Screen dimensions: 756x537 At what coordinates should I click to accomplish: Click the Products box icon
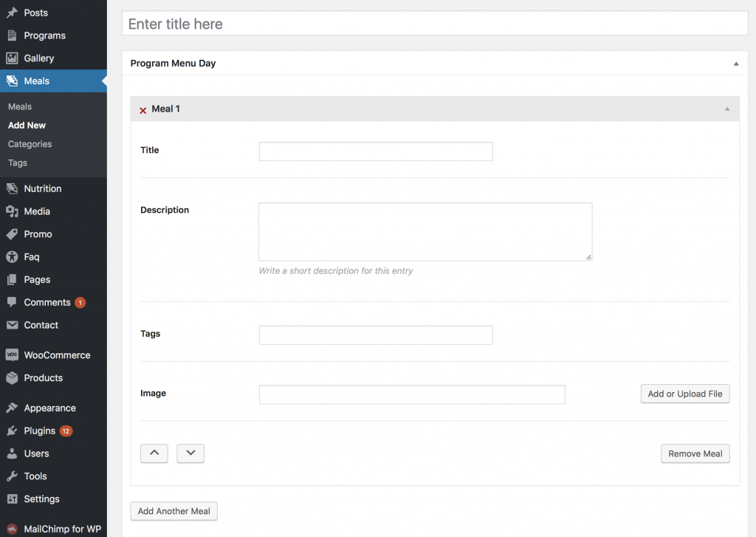click(12, 377)
